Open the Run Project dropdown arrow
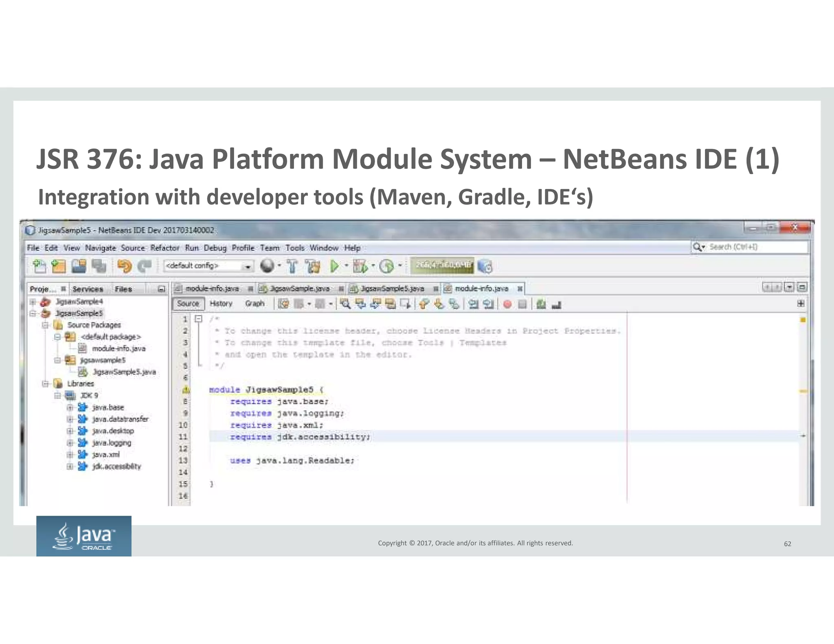The width and height of the screenshot is (834, 644). [x=347, y=266]
